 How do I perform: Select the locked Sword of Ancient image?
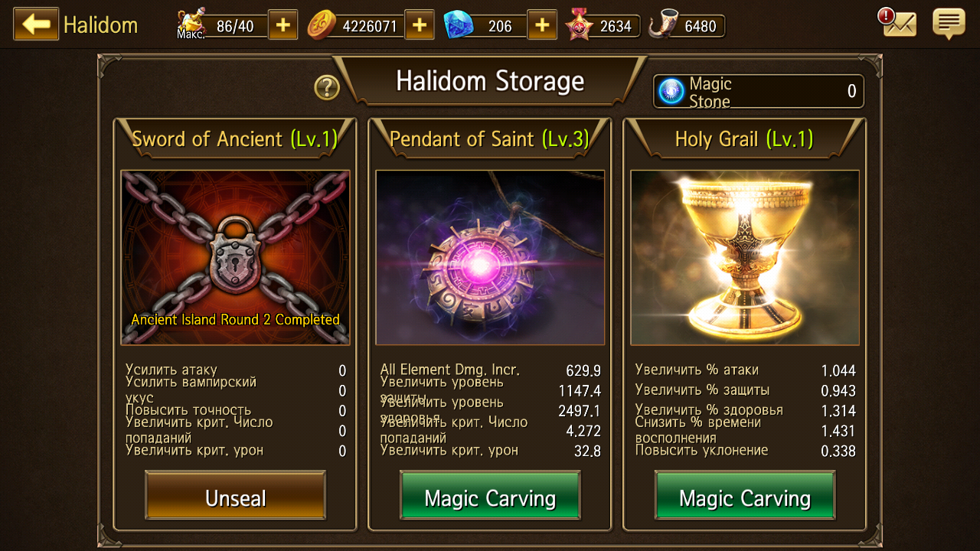[235, 257]
